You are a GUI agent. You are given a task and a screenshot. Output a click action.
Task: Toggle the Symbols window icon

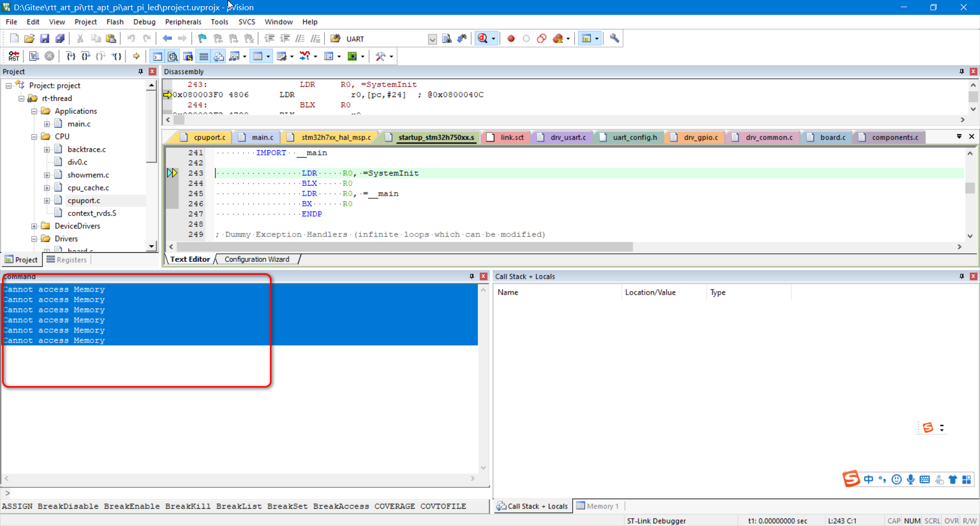(x=188, y=56)
